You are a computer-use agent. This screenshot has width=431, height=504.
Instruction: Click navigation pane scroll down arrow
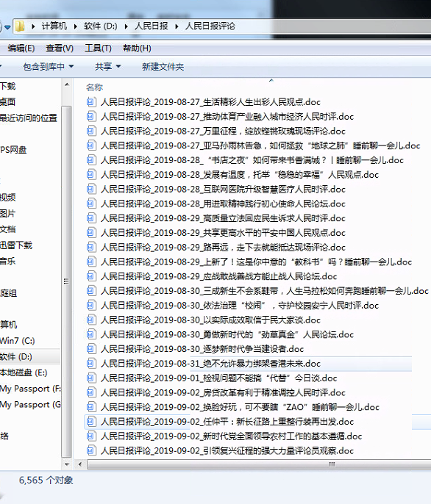[67, 464]
